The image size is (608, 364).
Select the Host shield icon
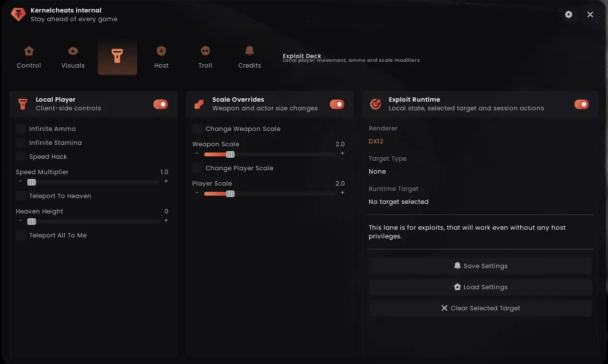tap(161, 51)
